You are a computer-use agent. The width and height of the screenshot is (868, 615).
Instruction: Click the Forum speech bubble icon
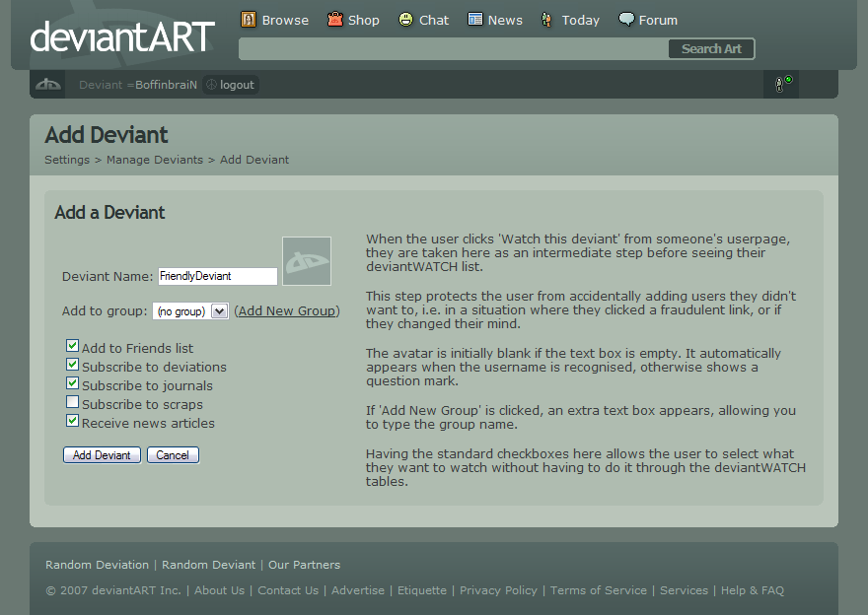pyautogui.click(x=626, y=20)
